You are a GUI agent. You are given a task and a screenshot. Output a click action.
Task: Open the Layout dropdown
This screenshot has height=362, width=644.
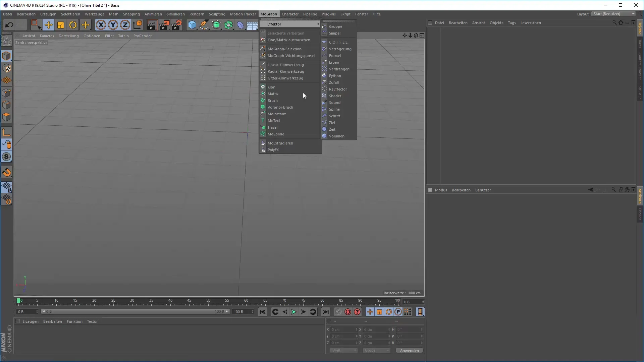tap(613, 14)
